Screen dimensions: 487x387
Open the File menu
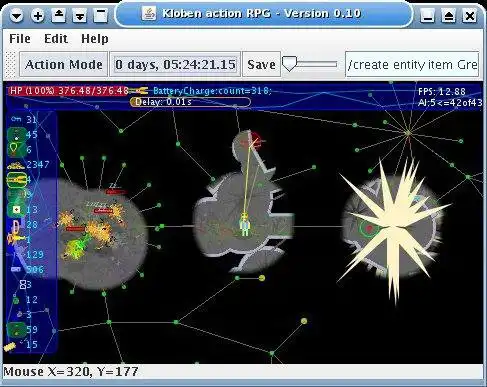point(20,39)
